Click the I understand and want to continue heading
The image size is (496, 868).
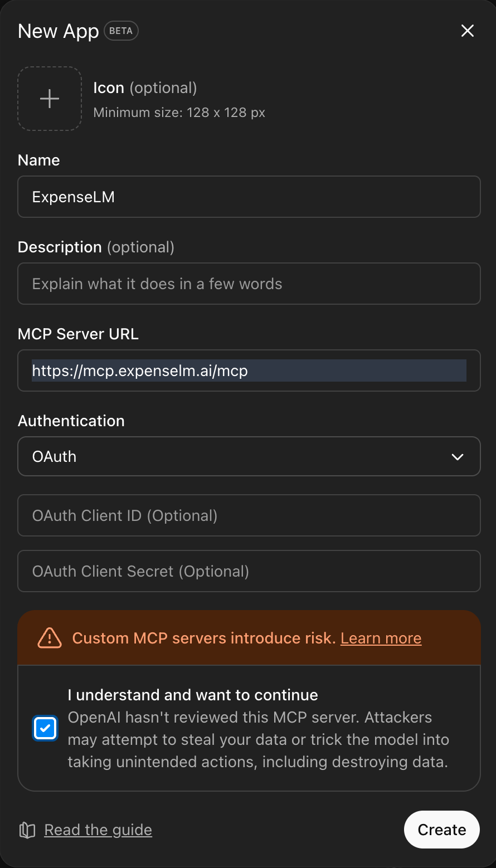pyautogui.click(x=193, y=695)
